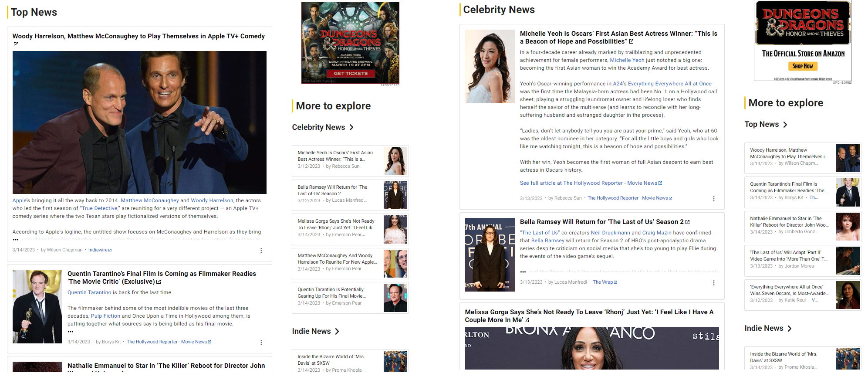Open options menu for Quentin Tarantino article
This screenshot has height=380, width=868.
click(x=261, y=343)
